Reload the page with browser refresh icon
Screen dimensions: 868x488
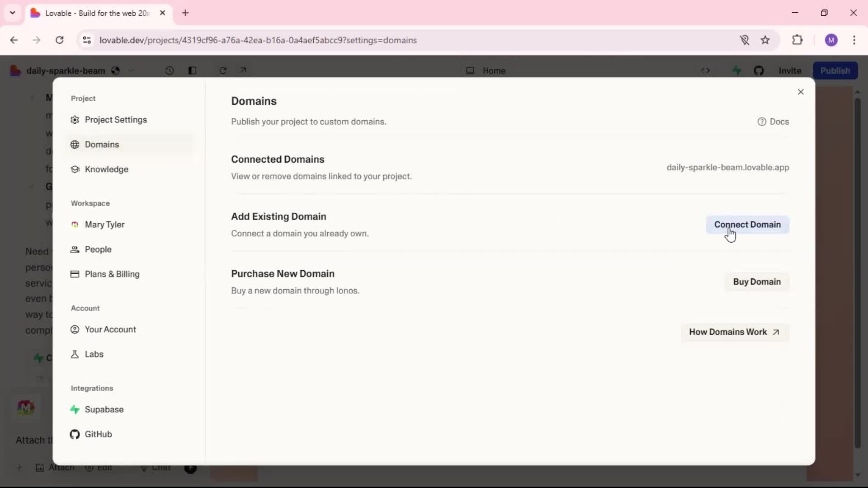[x=60, y=40]
